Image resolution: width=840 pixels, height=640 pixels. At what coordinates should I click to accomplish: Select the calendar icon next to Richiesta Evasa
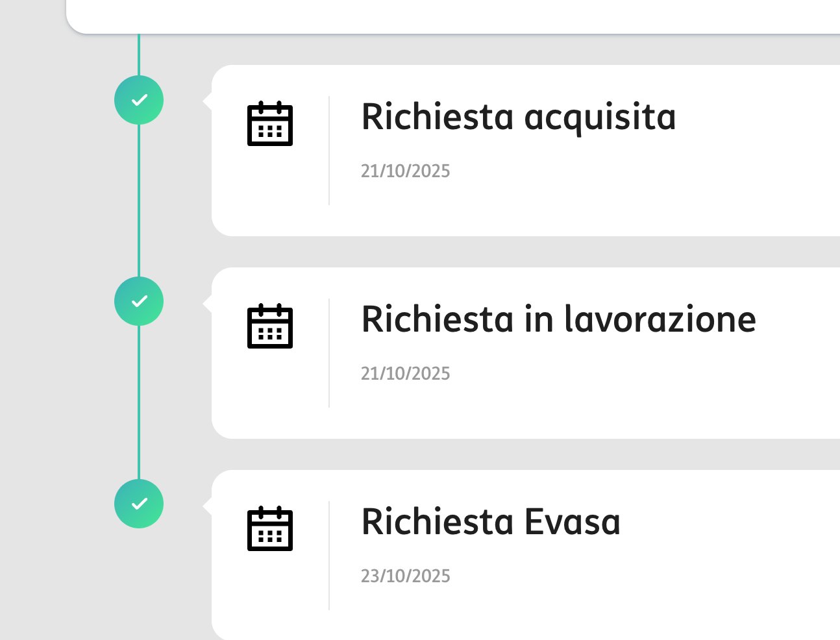click(270, 528)
